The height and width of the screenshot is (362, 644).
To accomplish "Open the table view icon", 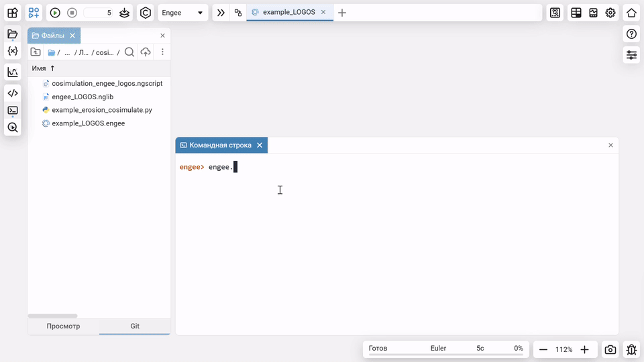I will pos(576,13).
